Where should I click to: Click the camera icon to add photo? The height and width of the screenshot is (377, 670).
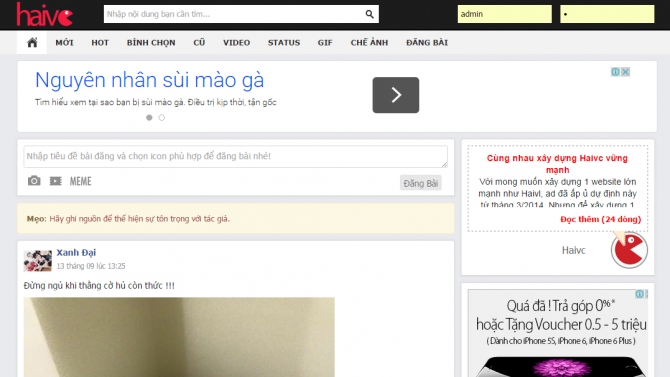[34, 181]
